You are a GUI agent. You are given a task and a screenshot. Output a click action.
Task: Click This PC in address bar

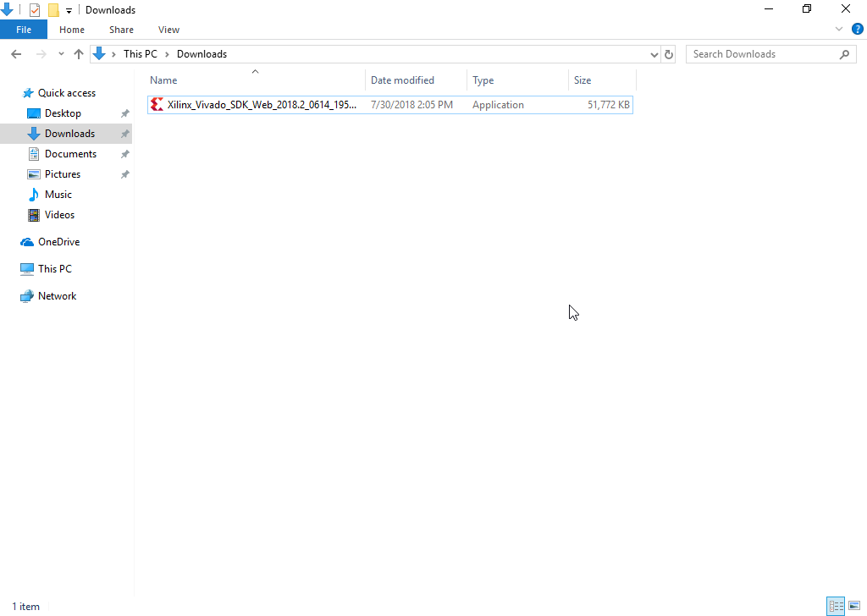(x=141, y=54)
